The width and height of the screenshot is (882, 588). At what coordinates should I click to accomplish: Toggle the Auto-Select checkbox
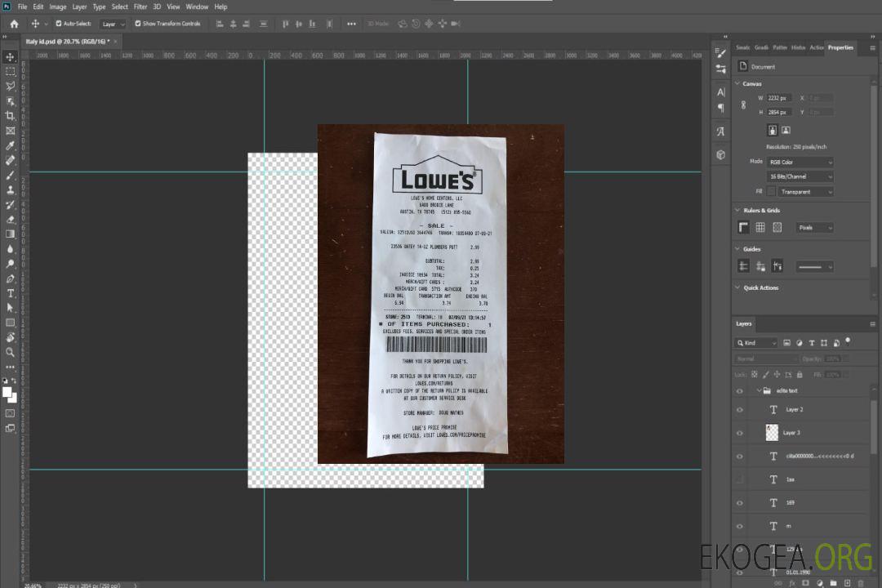tap(59, 24)
